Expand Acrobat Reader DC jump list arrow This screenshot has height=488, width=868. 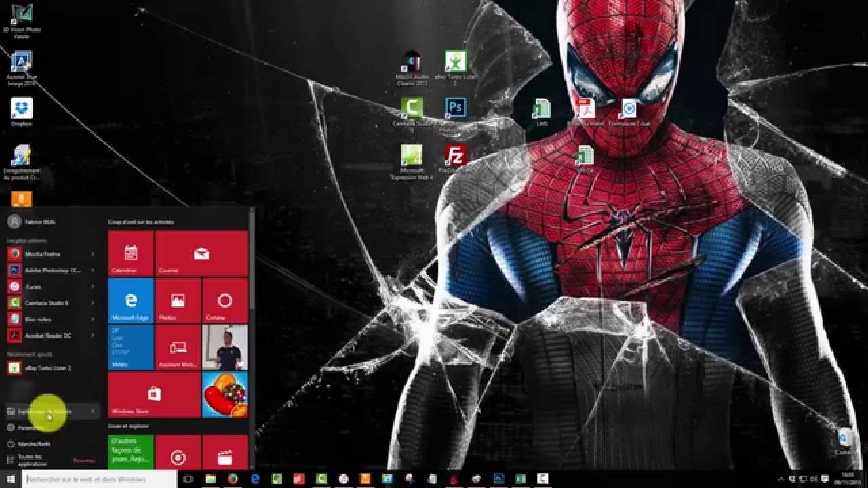tap(92, 335)
